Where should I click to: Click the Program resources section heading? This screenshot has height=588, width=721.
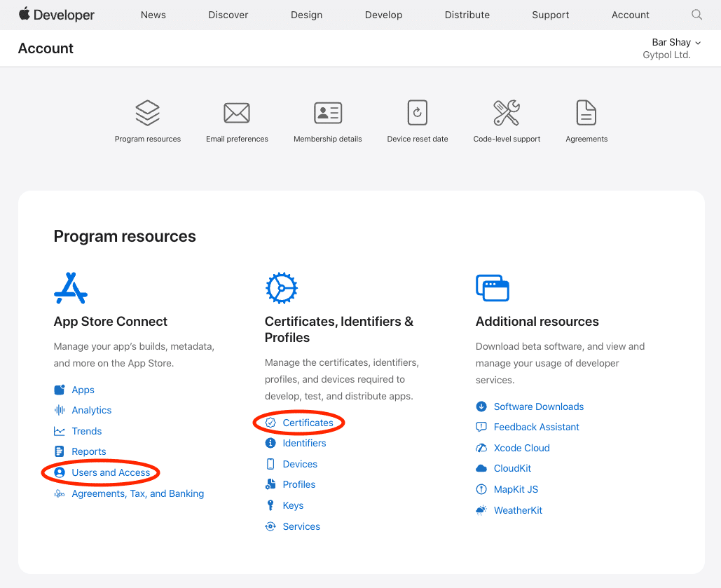[x=125, y=236]
